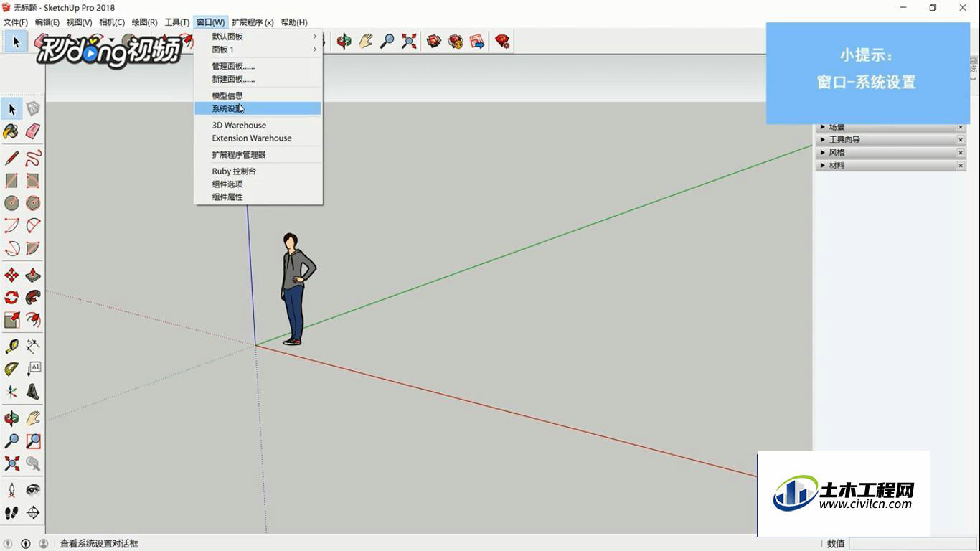Image resolution: width=980 pixels, height=551 pixels.
Task: Choose the Section Plane tool
Action: click(33, 513)
